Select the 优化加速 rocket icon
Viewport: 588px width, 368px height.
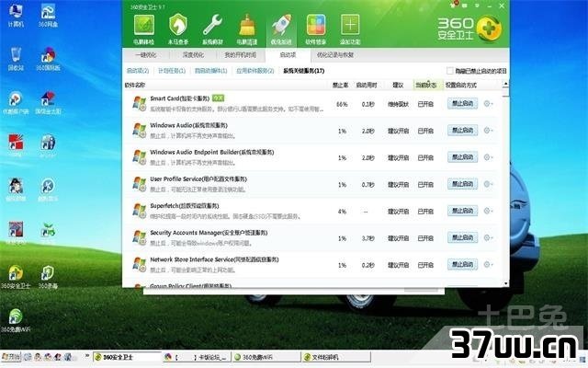tap(281, 29)
